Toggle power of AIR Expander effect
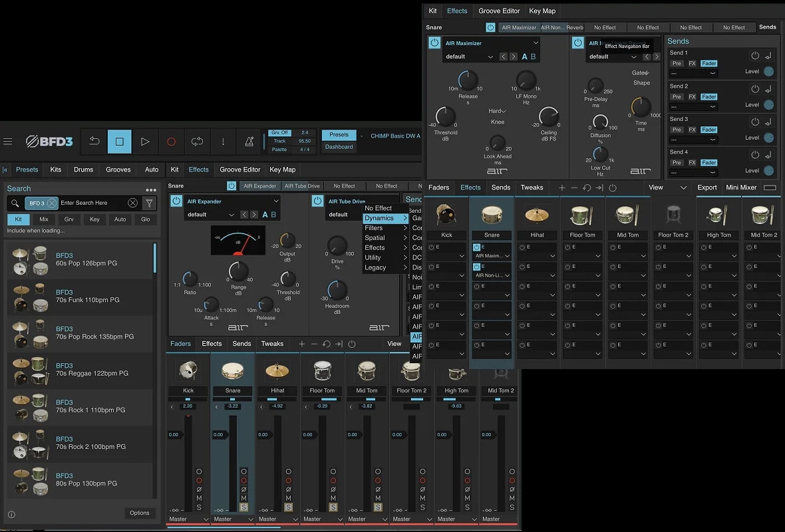This screenshot has height=532, width=785. 176,201
